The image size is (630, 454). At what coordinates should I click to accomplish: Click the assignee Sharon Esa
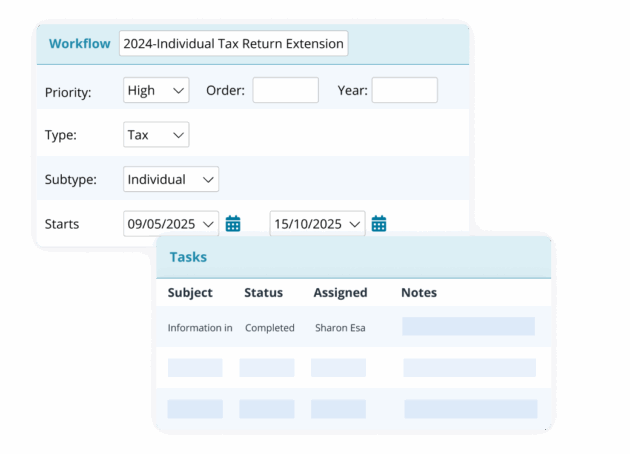340,328
